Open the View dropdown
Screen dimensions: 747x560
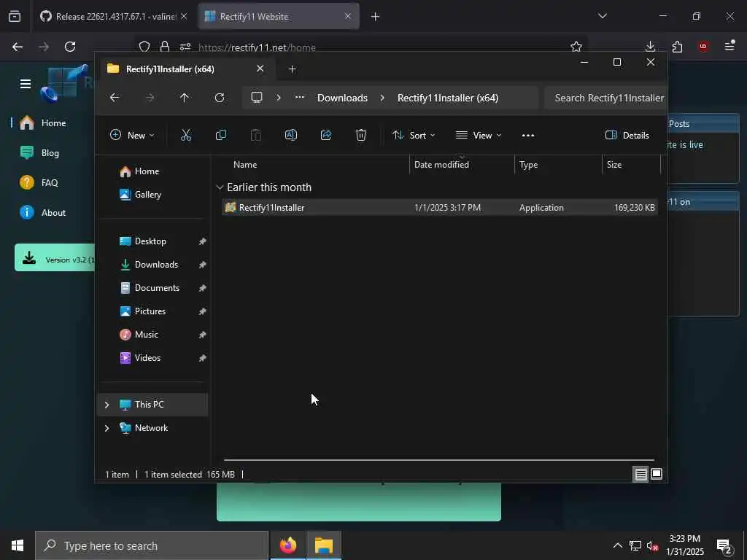479,135
